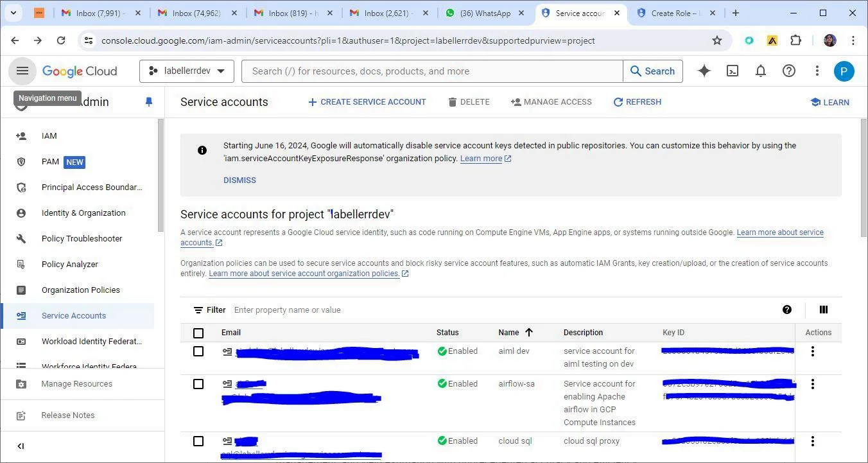868x463 pixels.
Task: Activate Cloud Shell terminal icon
Action: pos(733,71)
